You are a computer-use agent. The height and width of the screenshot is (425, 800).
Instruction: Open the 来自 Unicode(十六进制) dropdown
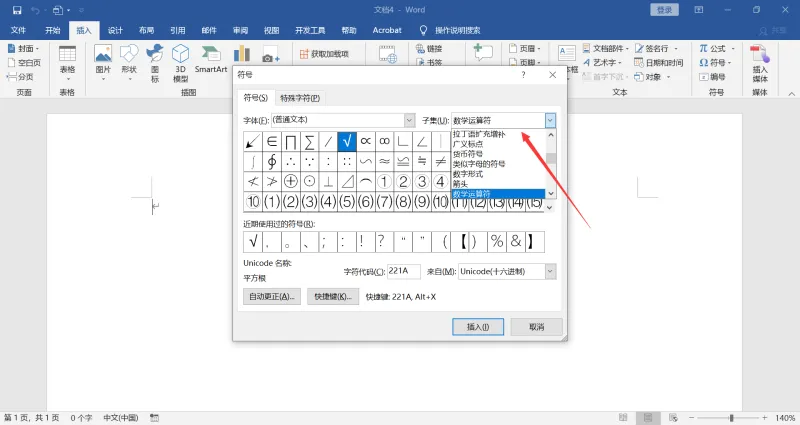click(550, 271)
